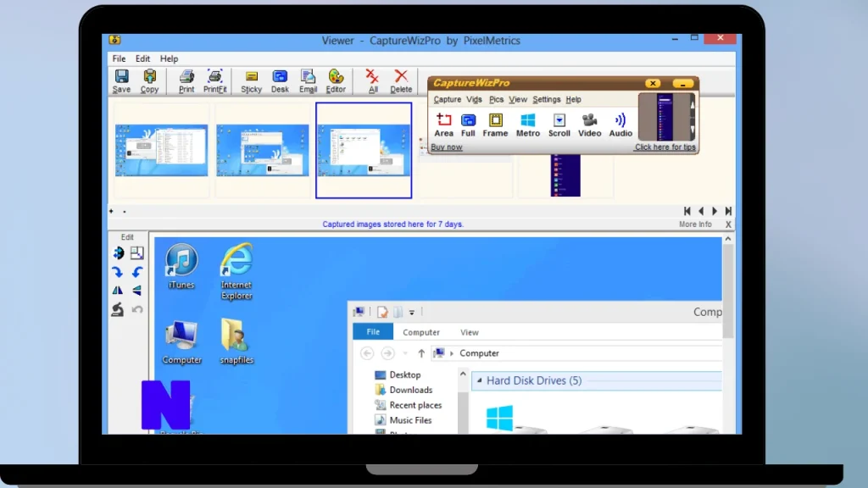
Task: Click the preview pane scrollbar up arrow
Action: [x=728, y=239]
